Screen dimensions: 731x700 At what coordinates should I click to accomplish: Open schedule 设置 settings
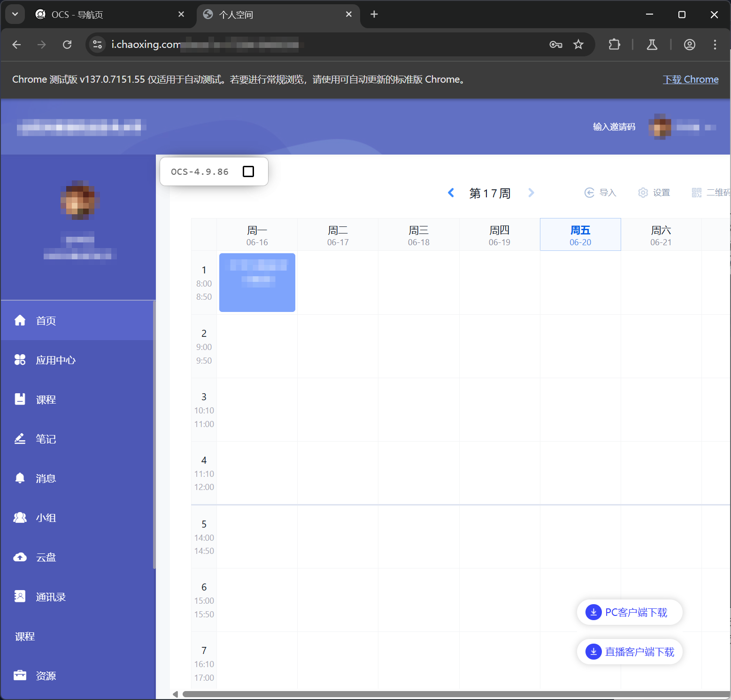(654, 193)
